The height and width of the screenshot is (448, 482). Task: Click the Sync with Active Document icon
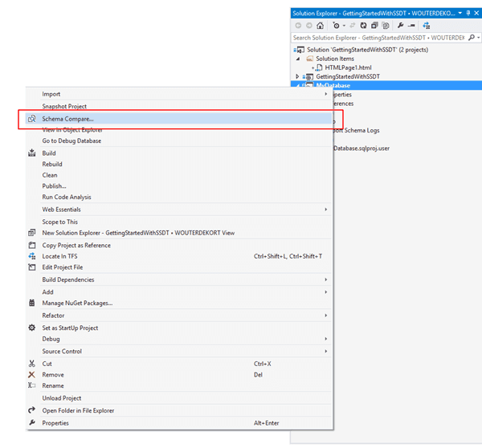(353, 26)
